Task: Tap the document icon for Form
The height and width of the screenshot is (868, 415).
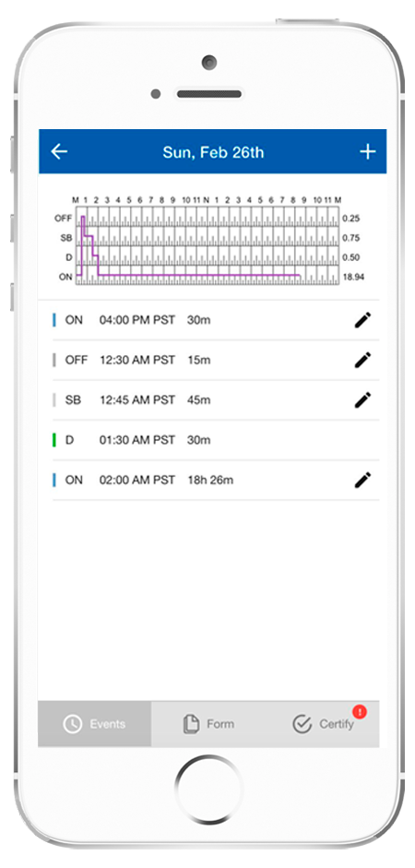Action: tap(192, 724)
